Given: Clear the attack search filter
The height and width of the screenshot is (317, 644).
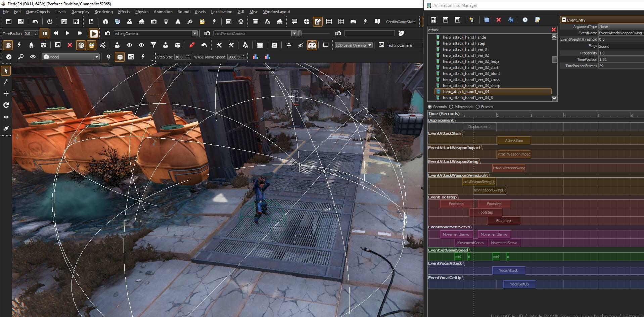Looking at the screenshot, I should click(553, 30).
